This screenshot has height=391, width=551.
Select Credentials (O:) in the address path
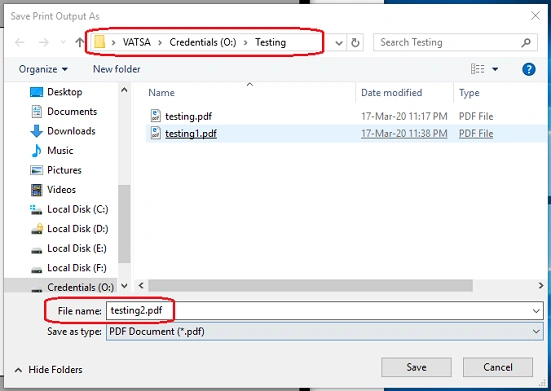point(203,42)
